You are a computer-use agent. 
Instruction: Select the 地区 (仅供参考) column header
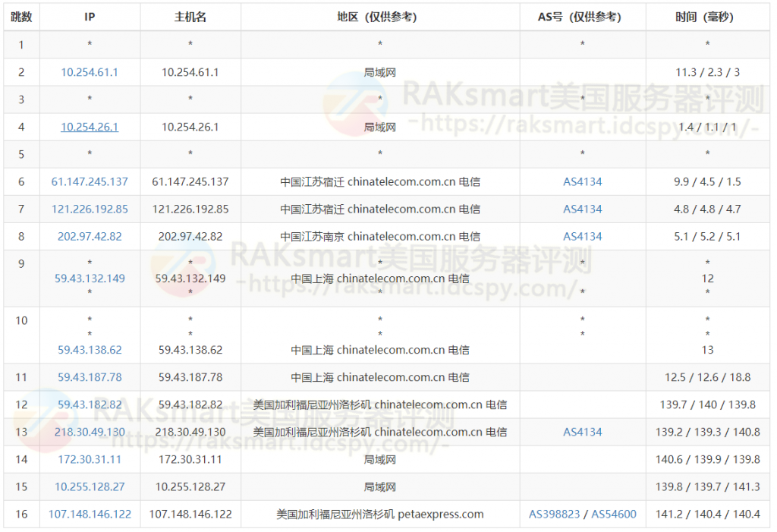tap(380, 17)
